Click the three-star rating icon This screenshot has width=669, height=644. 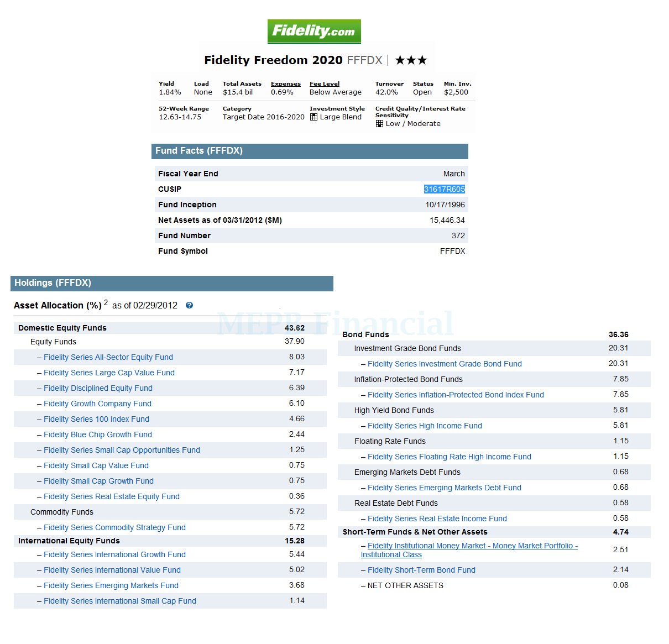click(411, 60)
